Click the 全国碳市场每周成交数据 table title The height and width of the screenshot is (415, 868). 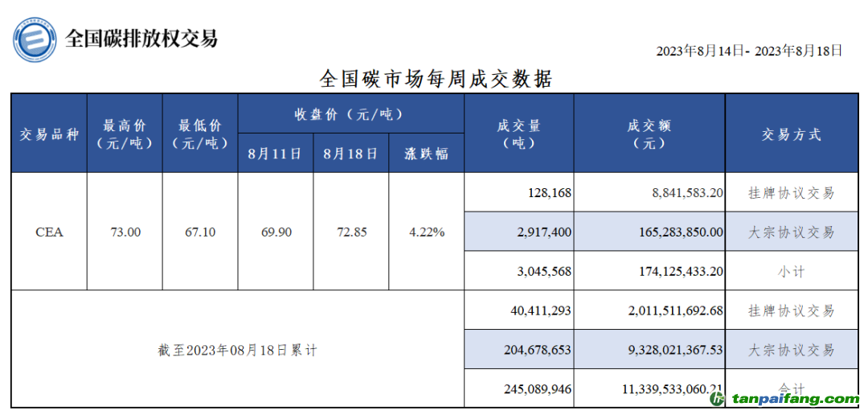coord(436,80)
